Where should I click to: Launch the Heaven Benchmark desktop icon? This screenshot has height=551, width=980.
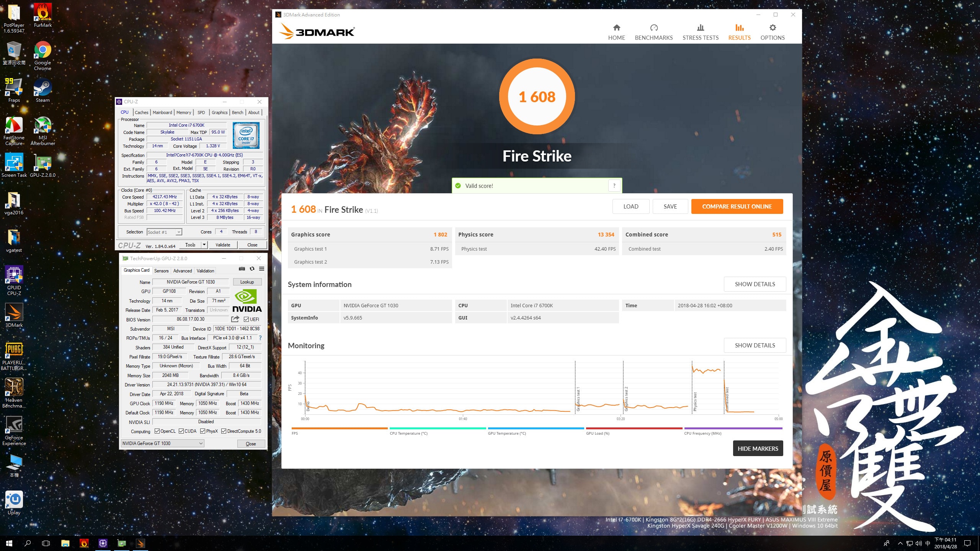pos(14,393)
